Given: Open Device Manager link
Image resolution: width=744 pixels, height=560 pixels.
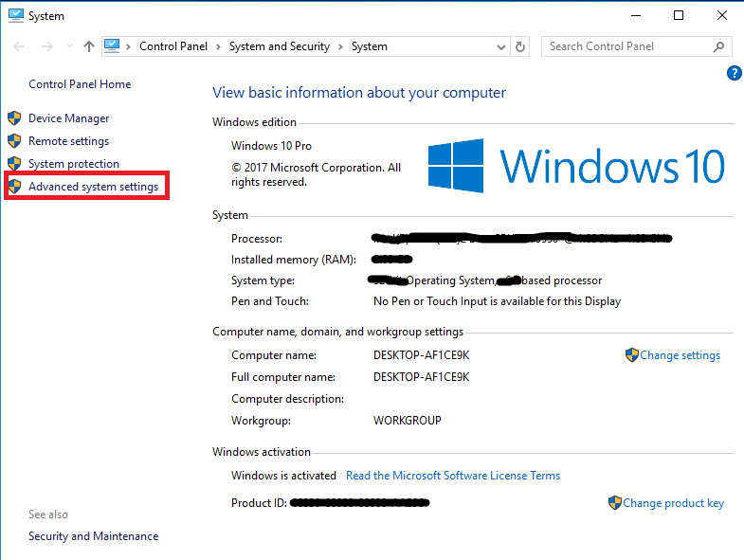Looking at the screenshot, I should coord(69,118).
